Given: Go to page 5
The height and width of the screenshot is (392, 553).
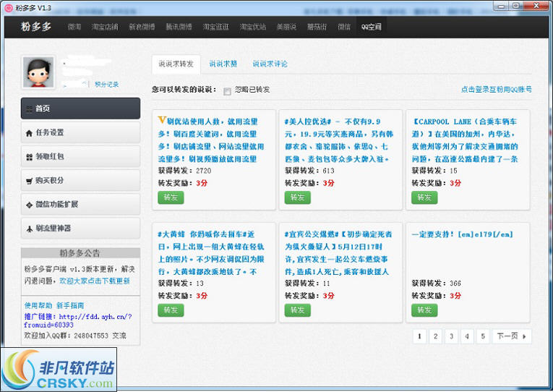Looking at the screenshot, I should coord(483,336).
